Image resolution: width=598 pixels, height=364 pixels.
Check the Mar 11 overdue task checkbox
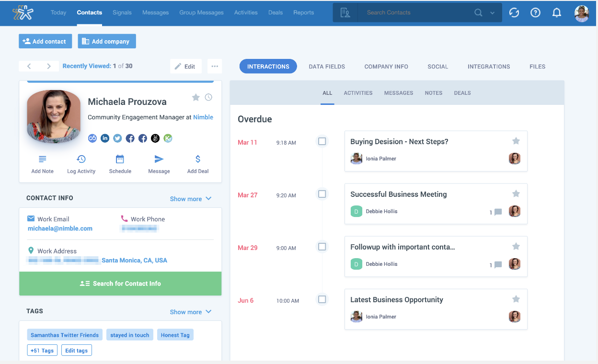[322, 141]
